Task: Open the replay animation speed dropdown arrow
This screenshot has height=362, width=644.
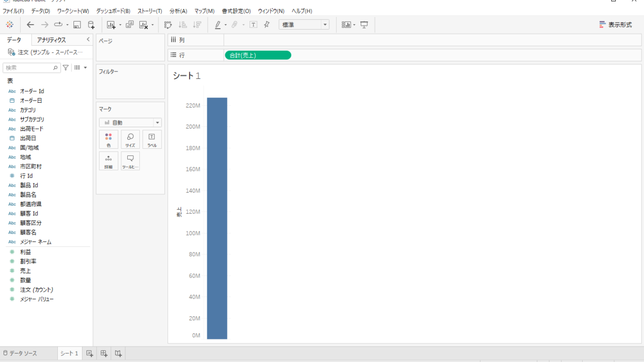Action: point(67,25)
